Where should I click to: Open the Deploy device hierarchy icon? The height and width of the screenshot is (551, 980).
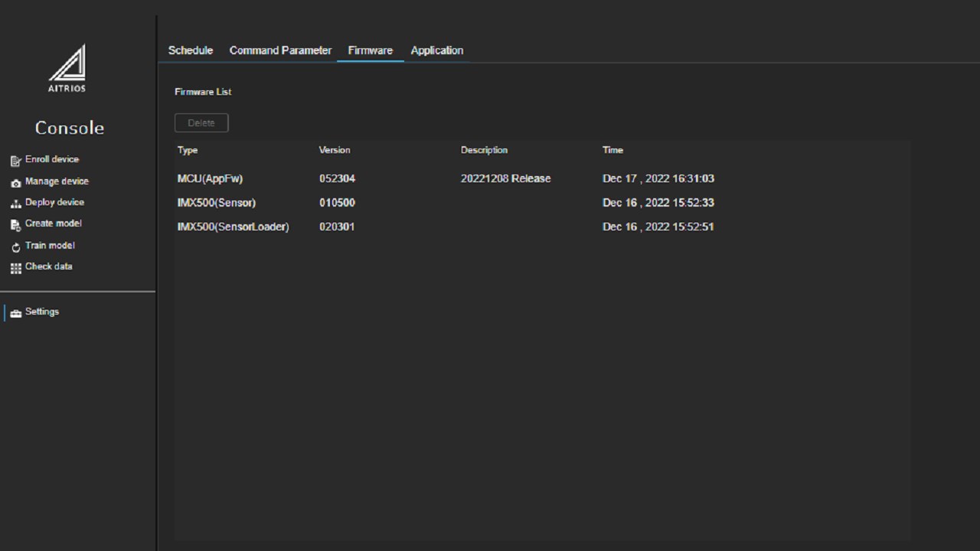(16, 204)
